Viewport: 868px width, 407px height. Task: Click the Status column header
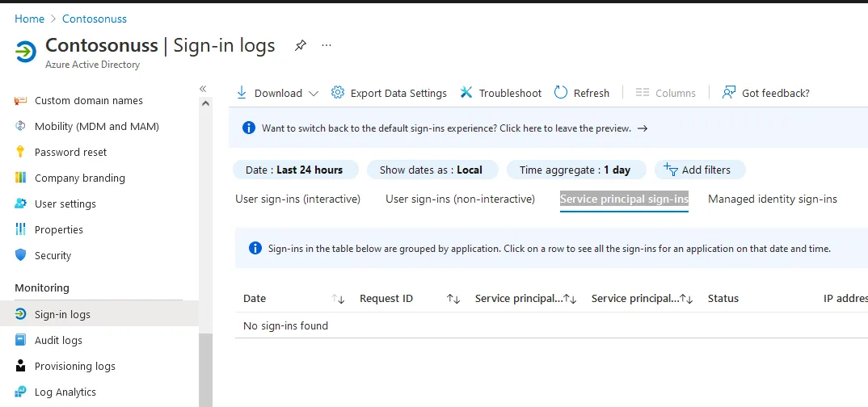[x=723, y=299]
